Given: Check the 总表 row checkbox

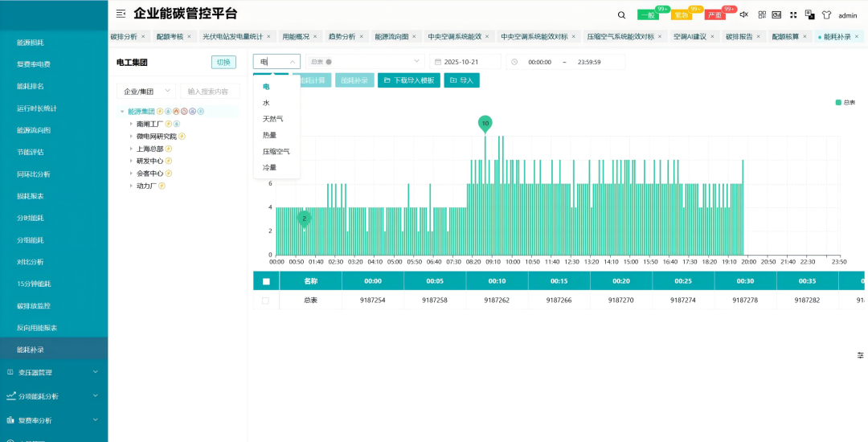Looking at the screenshot, I should 266,300.
